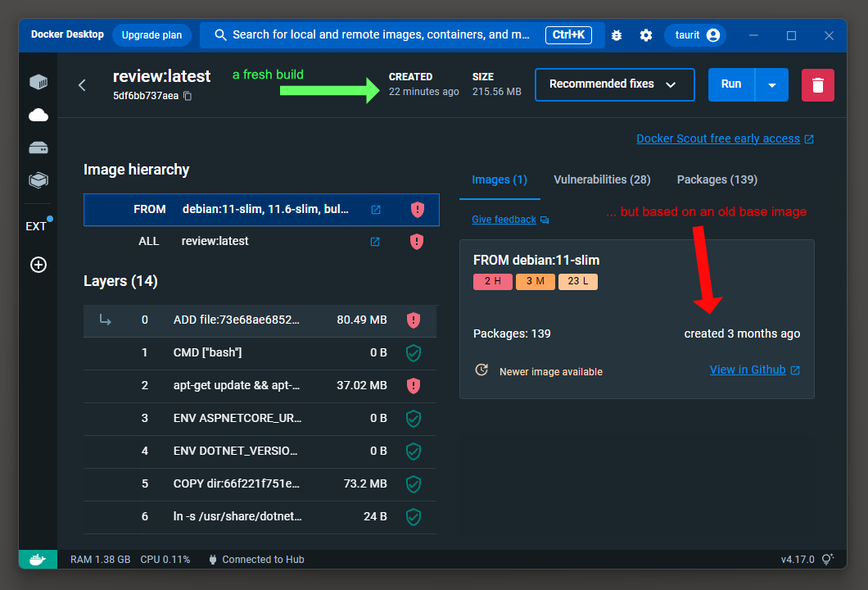Click red shield on layer 0
Screen dimensions: 868x590
click(414, 320)
